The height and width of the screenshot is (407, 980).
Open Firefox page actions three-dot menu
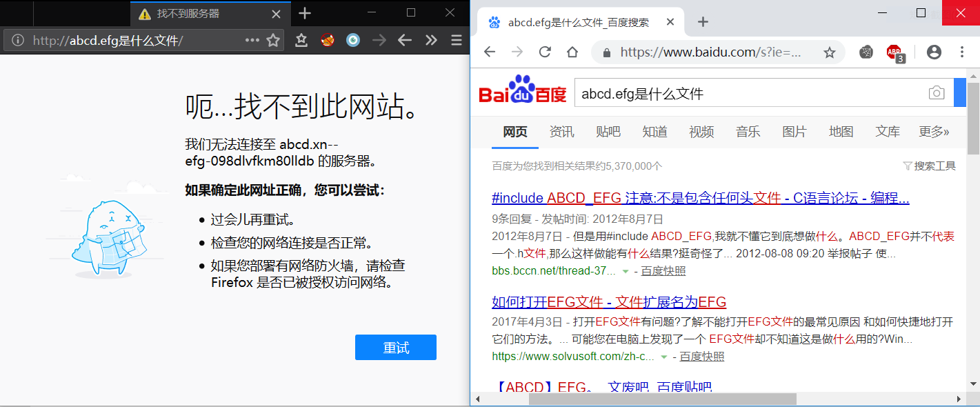[252, 41]
